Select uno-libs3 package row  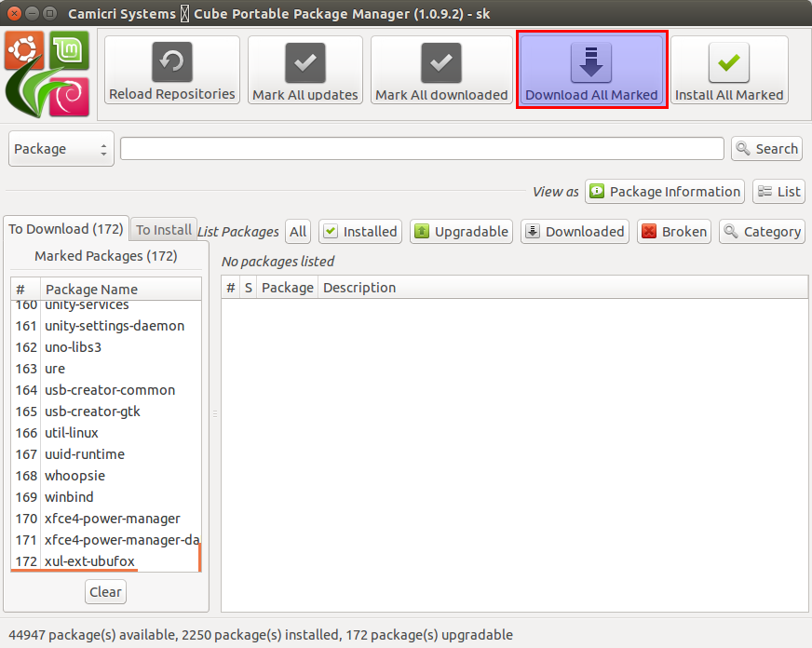106,346
